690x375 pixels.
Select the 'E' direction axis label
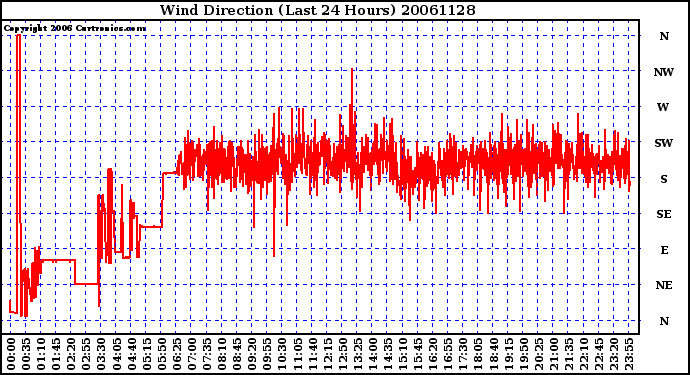click(664, 250)
